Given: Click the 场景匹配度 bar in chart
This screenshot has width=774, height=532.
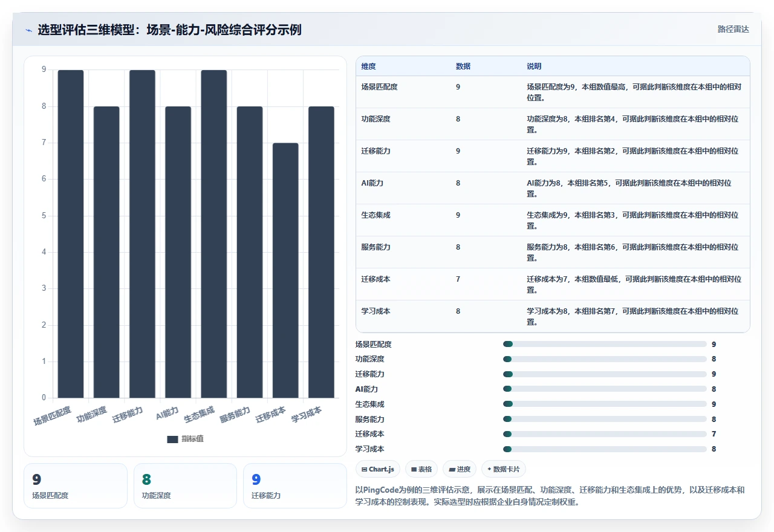Looking at the screenshot, I should 71,234.
